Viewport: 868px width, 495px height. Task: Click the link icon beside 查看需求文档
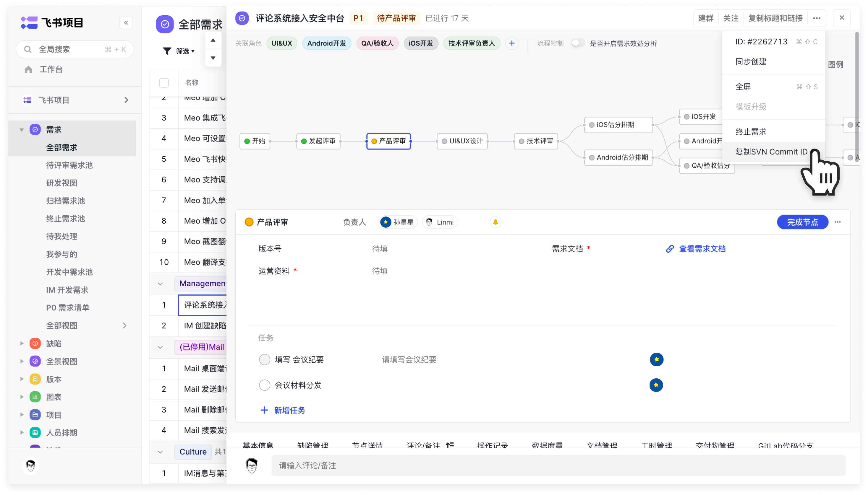tap(670, 249)
